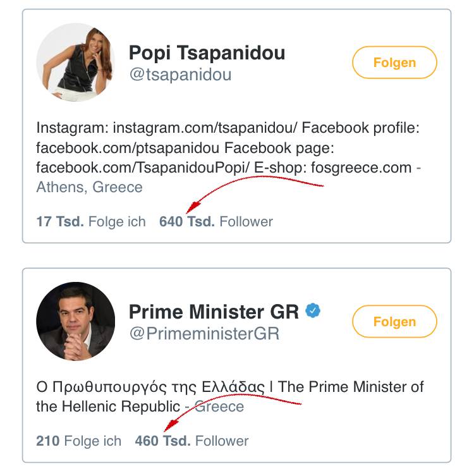View the 210 Folge ich list
The width and height of the screenshot is (474, 476).
[x=78, y=441]
